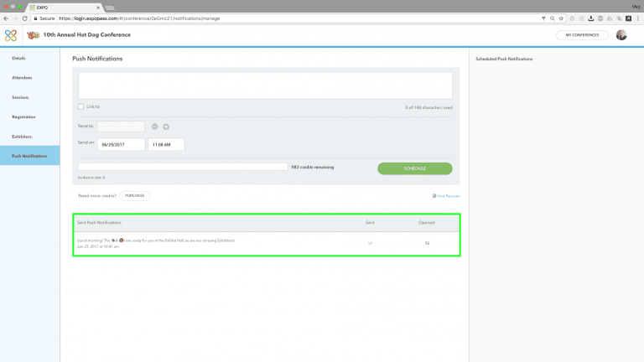Go to Exhibitors in the sidebar
The width and height of the screenshot is (644, 362).
click(23, 136)
